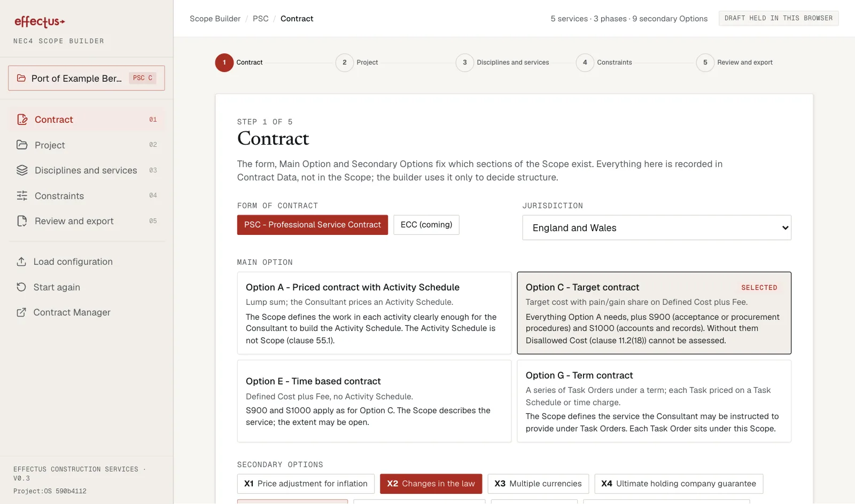
Task: Click Scope Builder breadcrumb
Action: click(215, 19)
